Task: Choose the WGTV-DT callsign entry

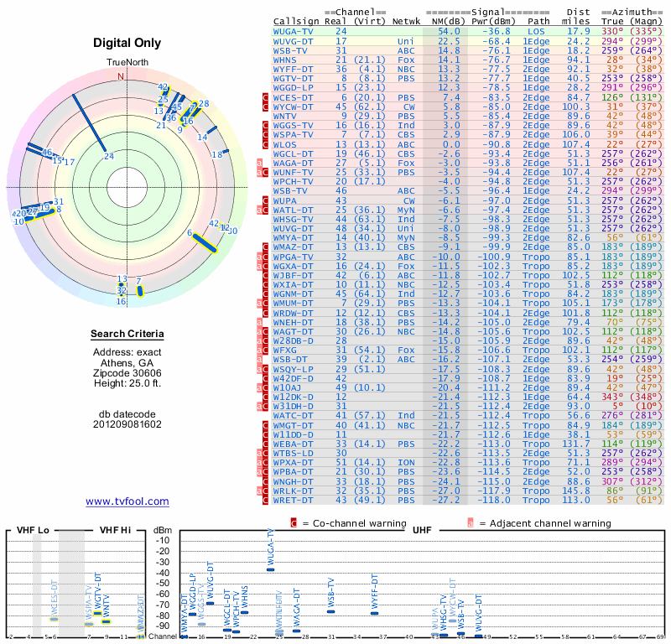Action: coord(293,78)
